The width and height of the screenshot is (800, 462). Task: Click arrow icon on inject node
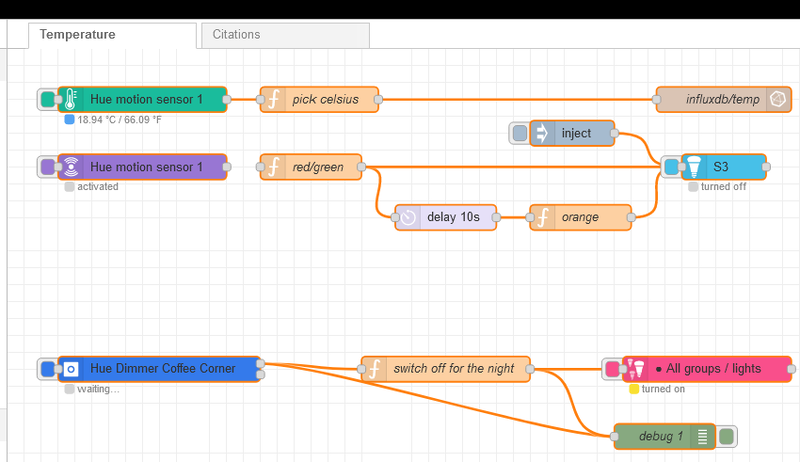[x=542, y=133]
